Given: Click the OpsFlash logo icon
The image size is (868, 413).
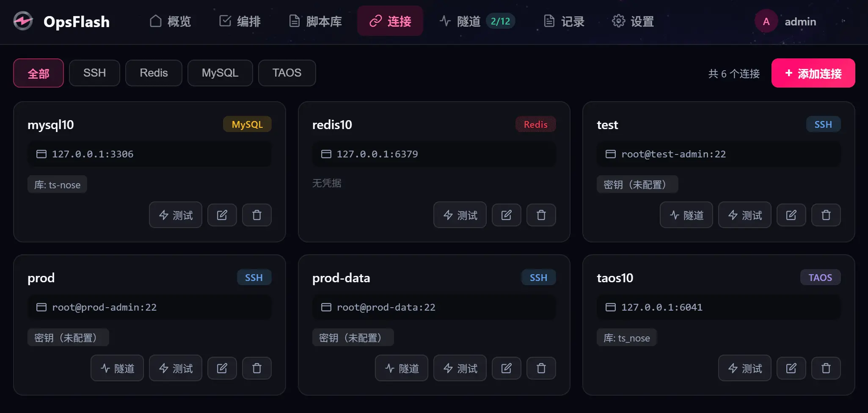Looking at the screenshot, I should point(23,21).
